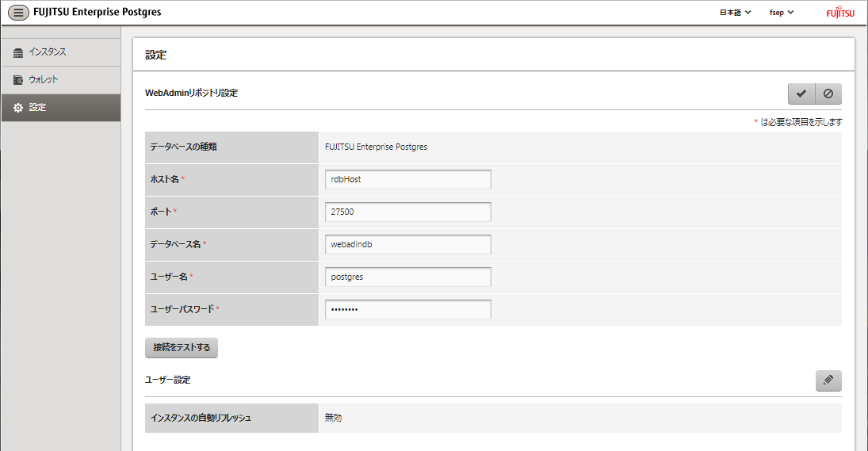Click the 設定 page title
Viewport: 868px width, 451px height.
tap(155, 55)
